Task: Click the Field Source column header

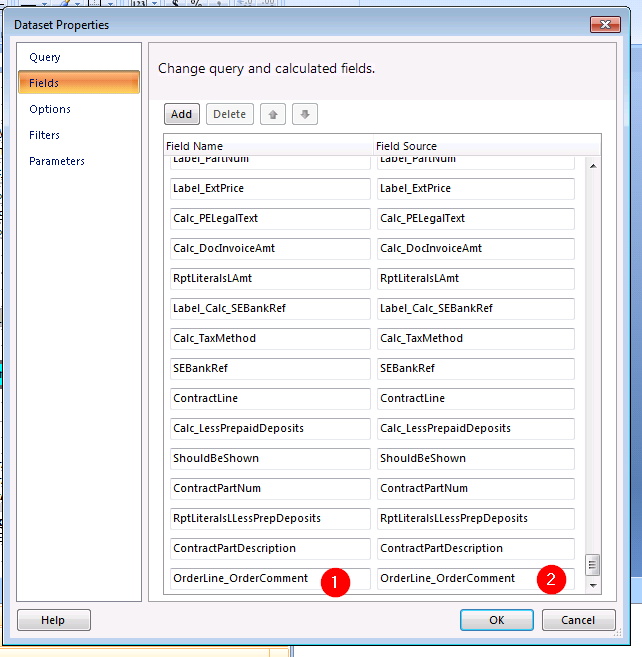Action: 487,146
